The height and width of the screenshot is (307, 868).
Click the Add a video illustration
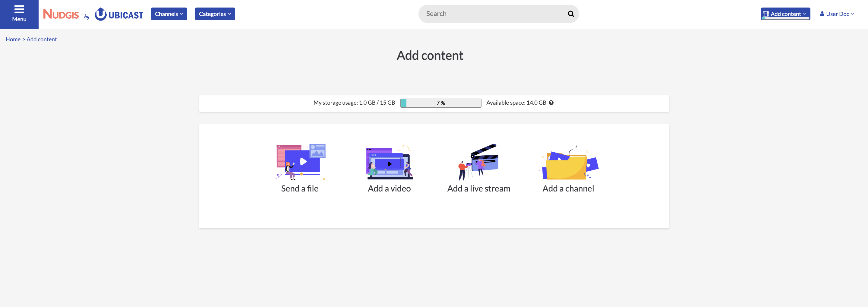[389, 162]
